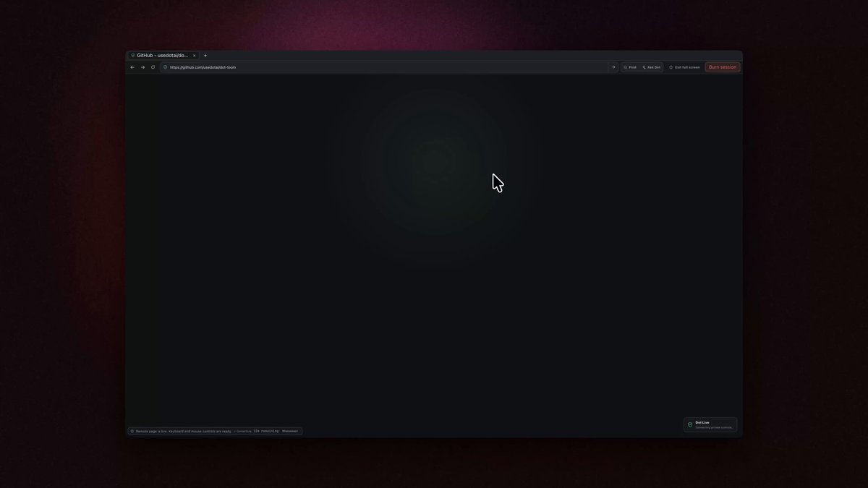Select the GitHub usedotai tab
The height and width of the screenshot is (488, 868).
pos(163,56)
